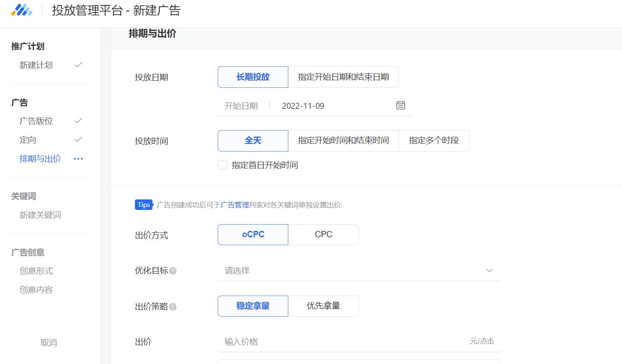Choose CPC bidding method

[323, 235]
